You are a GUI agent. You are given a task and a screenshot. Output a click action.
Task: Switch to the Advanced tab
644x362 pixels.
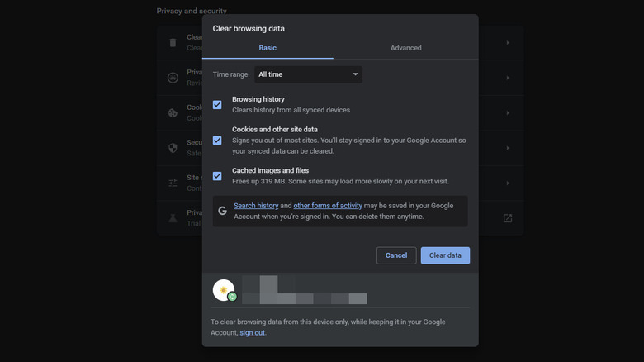(x=405, y=48)
